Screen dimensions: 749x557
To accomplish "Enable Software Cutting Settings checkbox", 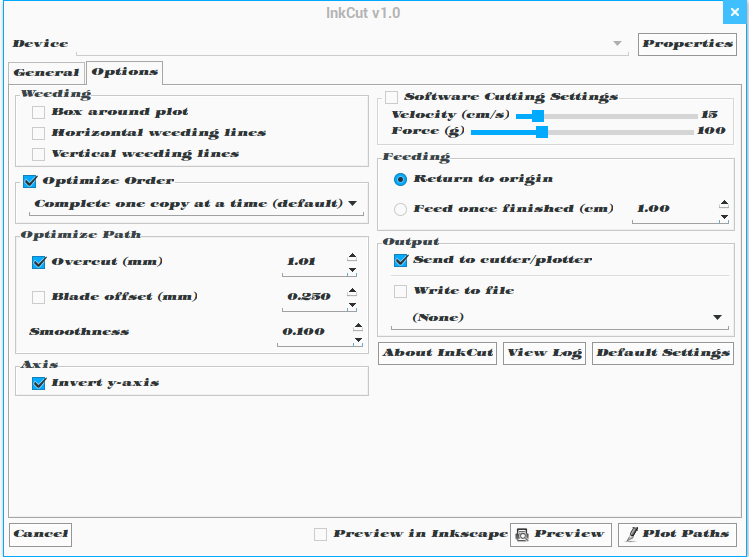I will tap(391, 97).
